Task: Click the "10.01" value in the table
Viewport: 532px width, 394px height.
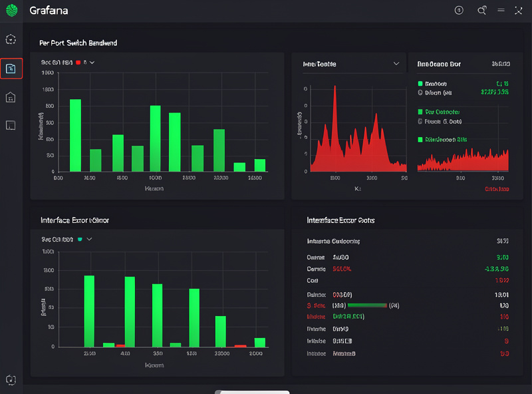Action: [x=501, y=295]
